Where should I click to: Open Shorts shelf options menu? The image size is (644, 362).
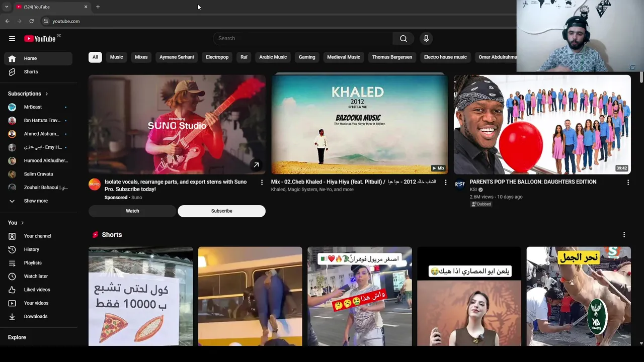[624, 235]
